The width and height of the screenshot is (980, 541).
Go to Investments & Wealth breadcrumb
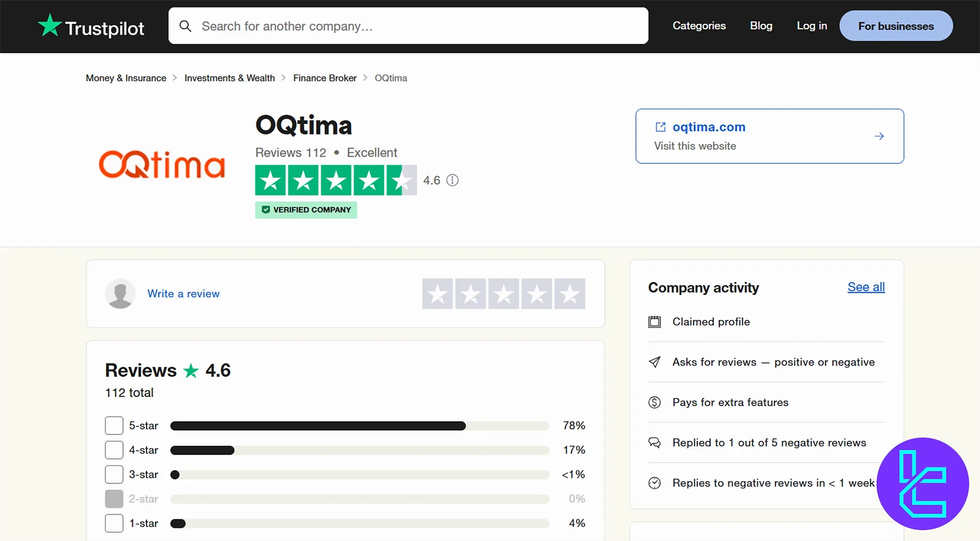(230, 78)
